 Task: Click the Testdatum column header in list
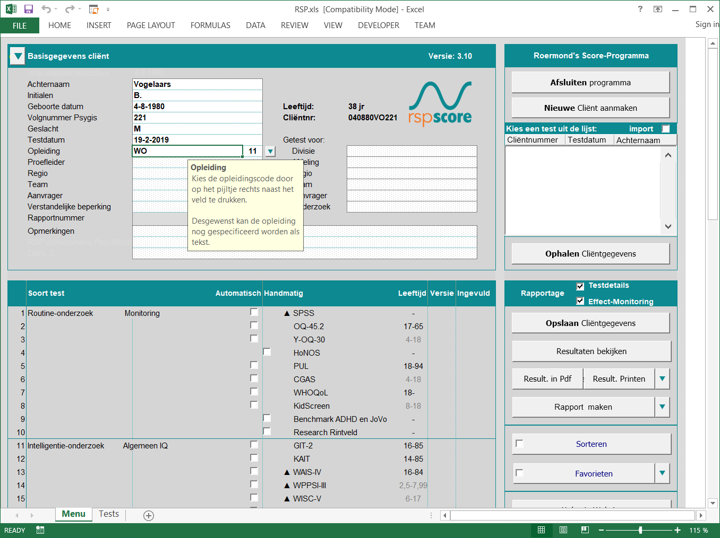pos(590,140)
